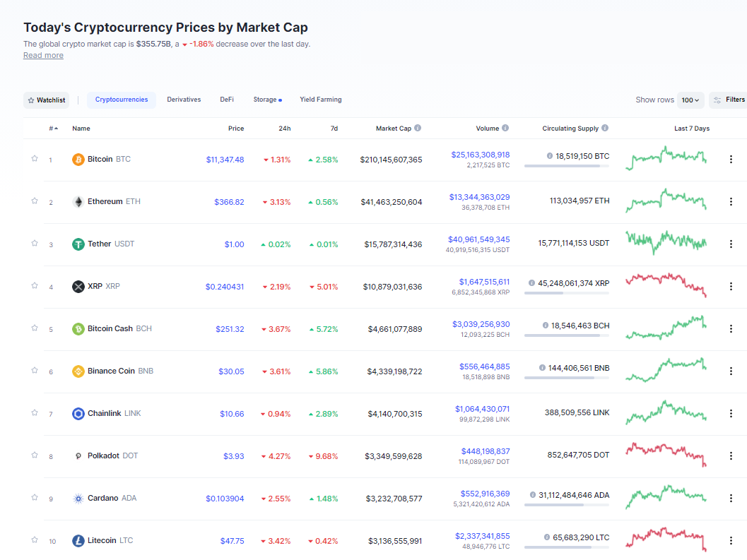Click the XRP coin logo icon
This screenshot has height=560, width=747.
(x=78, y=287)
